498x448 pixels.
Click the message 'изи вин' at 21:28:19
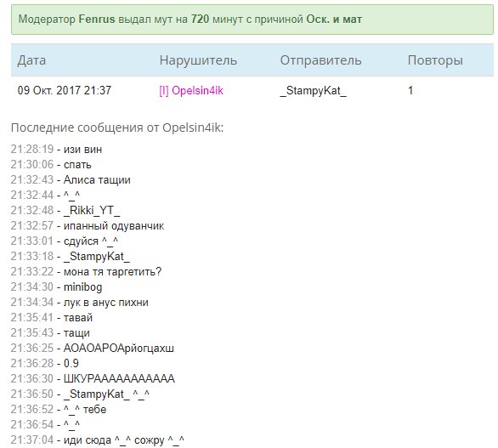(83, 149)
